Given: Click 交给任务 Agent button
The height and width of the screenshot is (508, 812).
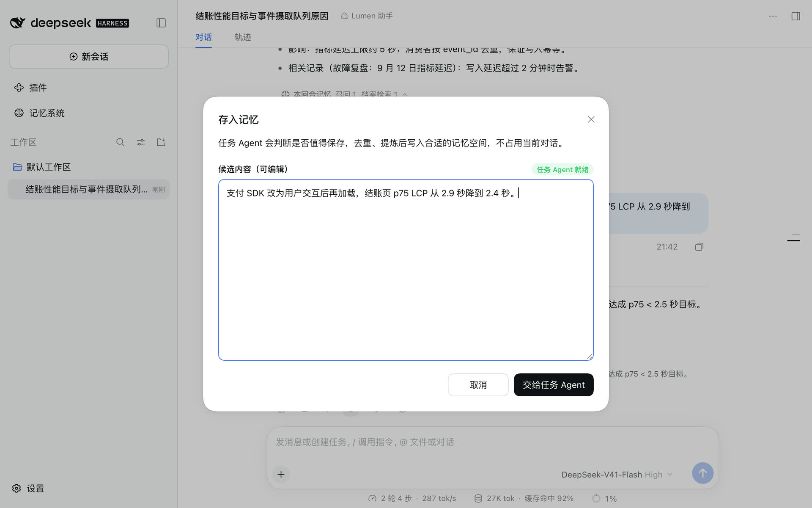Looking at the screenshot, I should click(x=554, y=385).
